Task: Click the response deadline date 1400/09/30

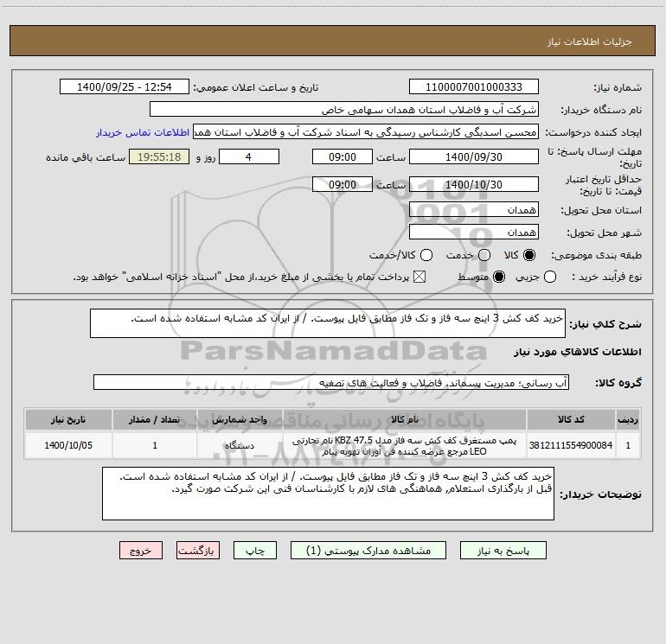Action: 474,156
